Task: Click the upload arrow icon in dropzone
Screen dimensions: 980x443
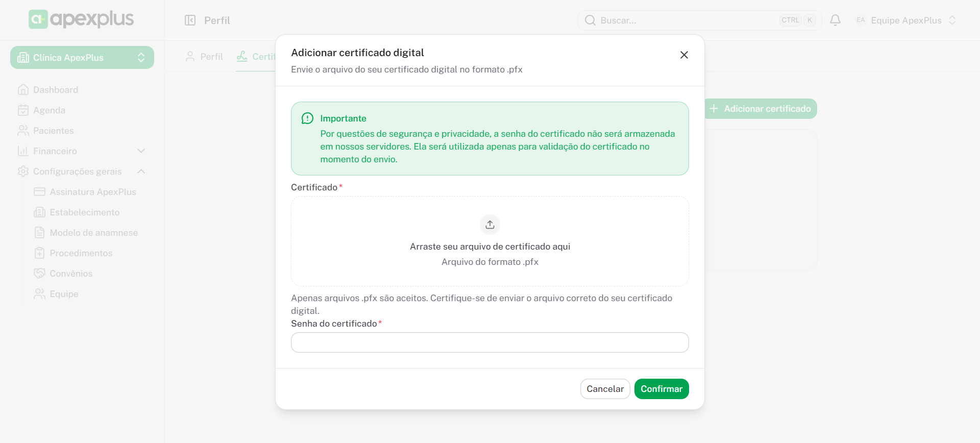Action: pyautogui.click(x=490, y=225)
